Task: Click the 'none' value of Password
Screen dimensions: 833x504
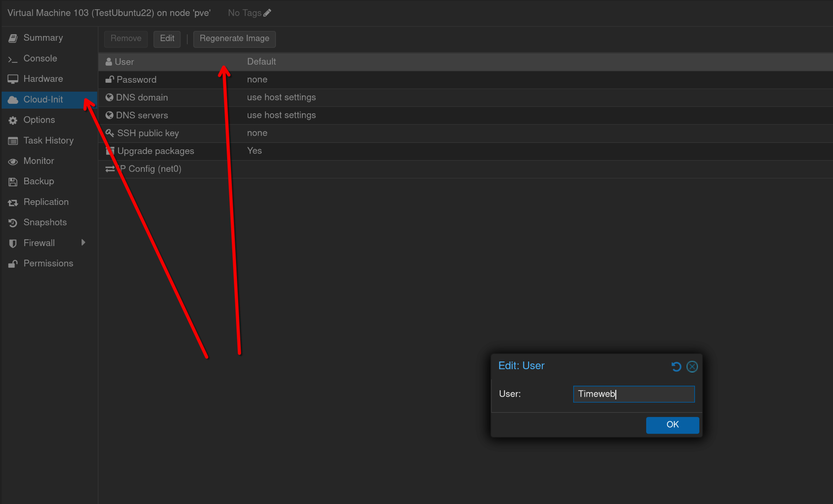Action: (x=257, y=80)
